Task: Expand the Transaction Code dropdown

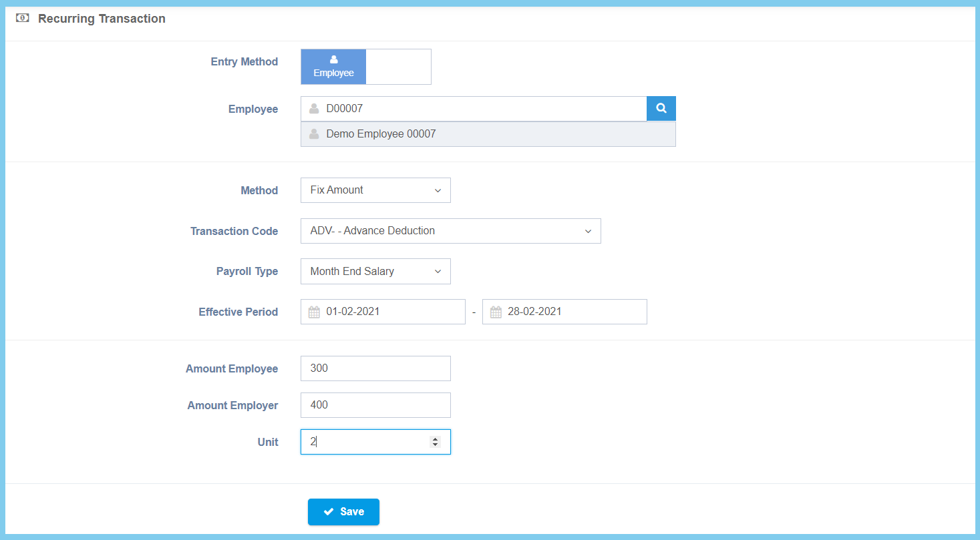Action: (x=450, y=231)
